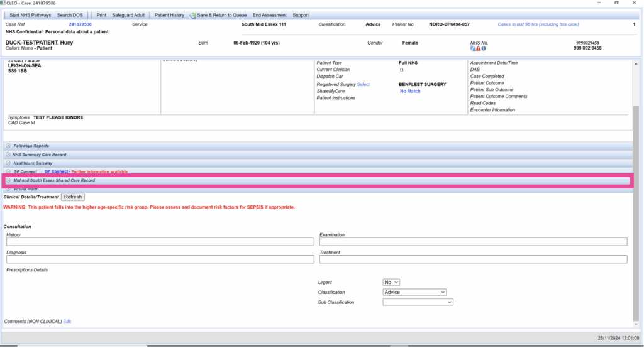This screenshot has height=348, width=644.
Task: Click the Cases in last 96 hrs link
Action: [538, 24]
